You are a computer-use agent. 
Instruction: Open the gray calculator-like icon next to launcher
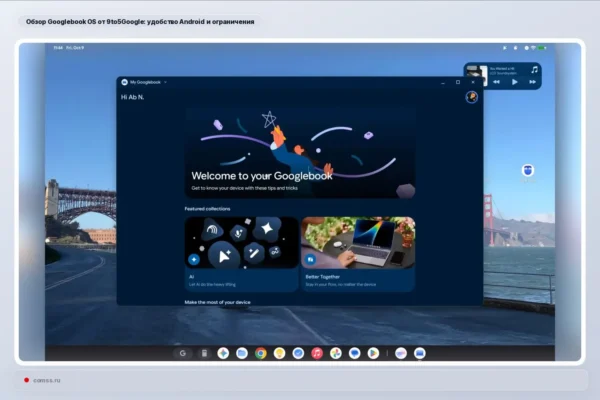[x=204, y=353]
